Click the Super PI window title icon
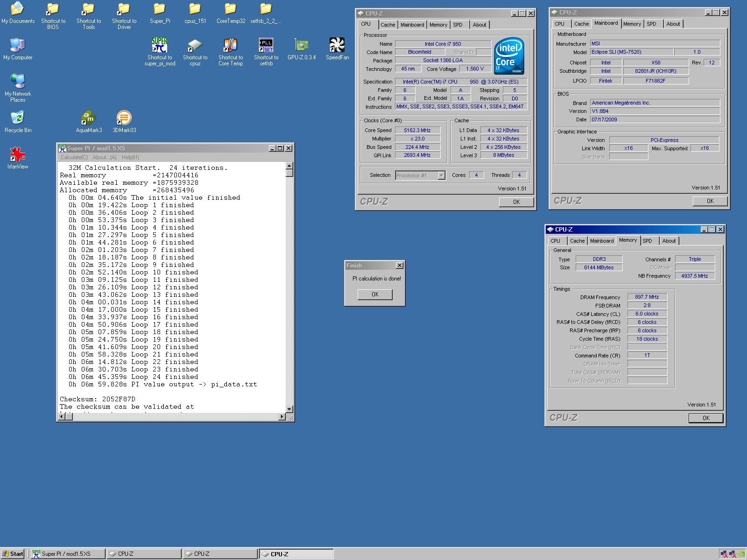Viewport: 747px width, 560px height. pos(62,148)
